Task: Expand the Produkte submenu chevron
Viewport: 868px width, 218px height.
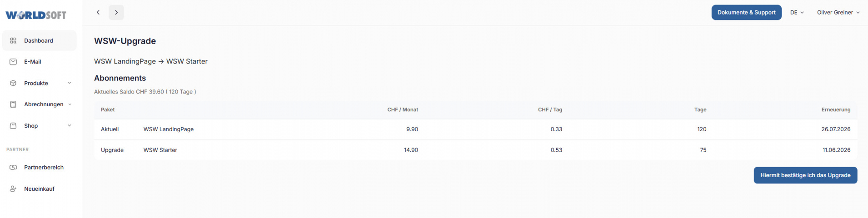Action: [x=70, y=83]
